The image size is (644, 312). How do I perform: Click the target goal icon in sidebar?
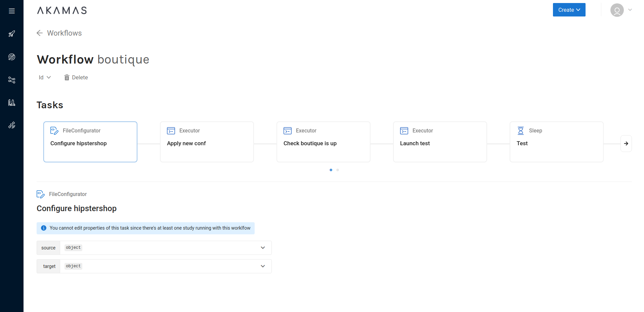point(12,57)
